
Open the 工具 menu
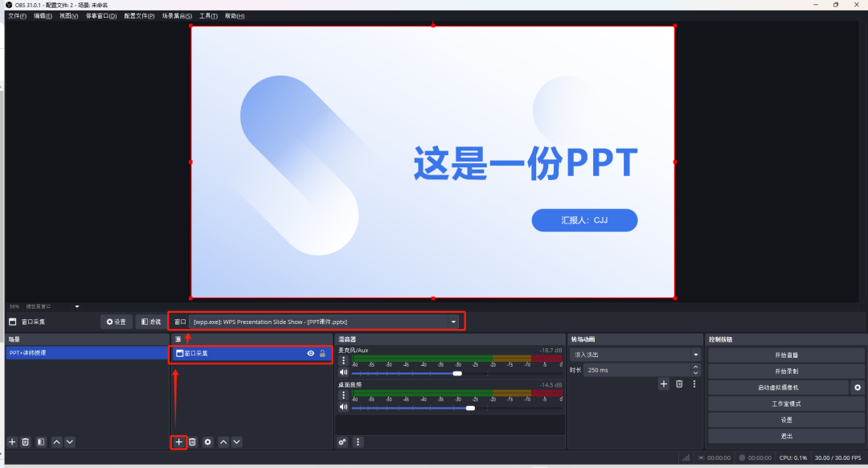(208, 15)
